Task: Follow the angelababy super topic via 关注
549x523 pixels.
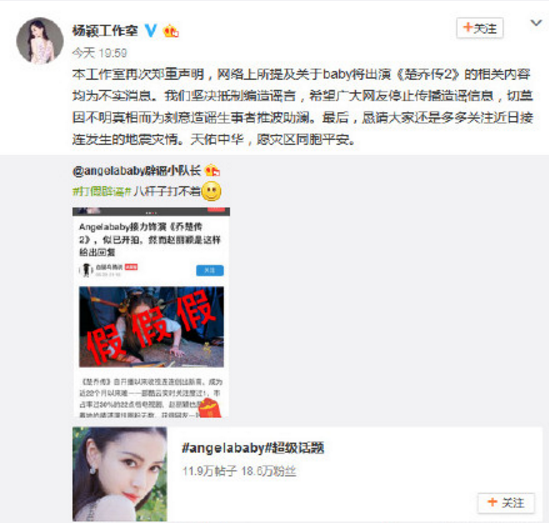Action: 506,503
